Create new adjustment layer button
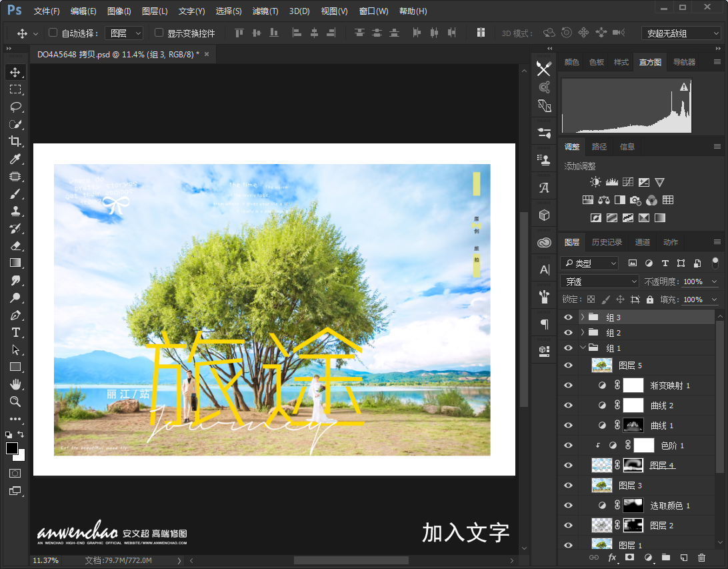 tap(648, 558)
